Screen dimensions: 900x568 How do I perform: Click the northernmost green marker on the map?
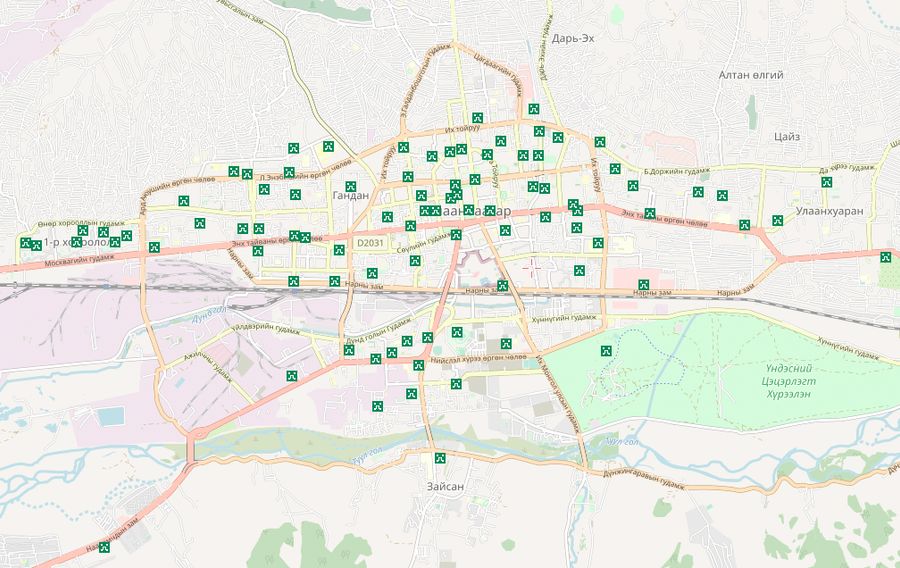534,109
